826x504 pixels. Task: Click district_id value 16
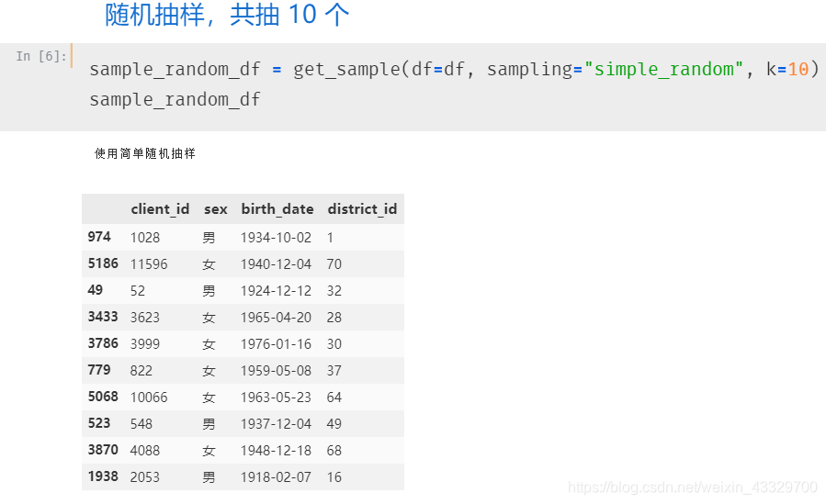pos(334,477)
